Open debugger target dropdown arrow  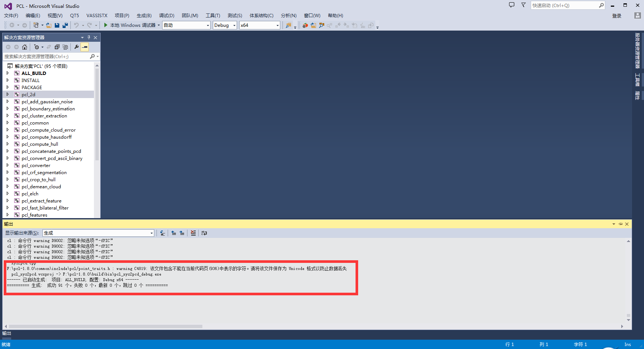tap(159, 25)
